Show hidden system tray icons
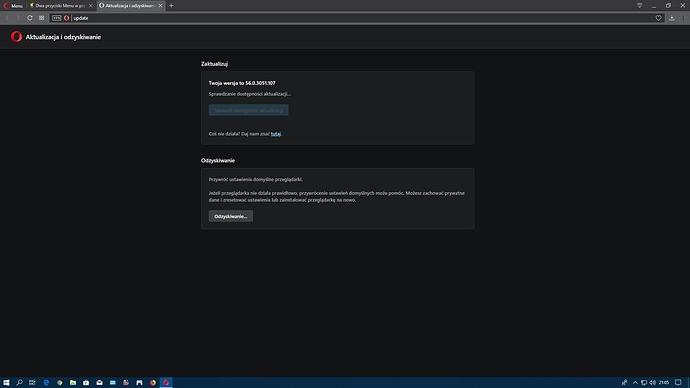This screenshot has width=690, height=388. pos(635,383)
